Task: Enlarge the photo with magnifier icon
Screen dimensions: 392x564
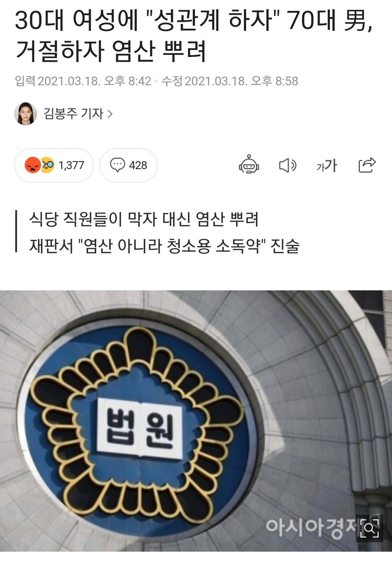Action: [x=369, y=528]
